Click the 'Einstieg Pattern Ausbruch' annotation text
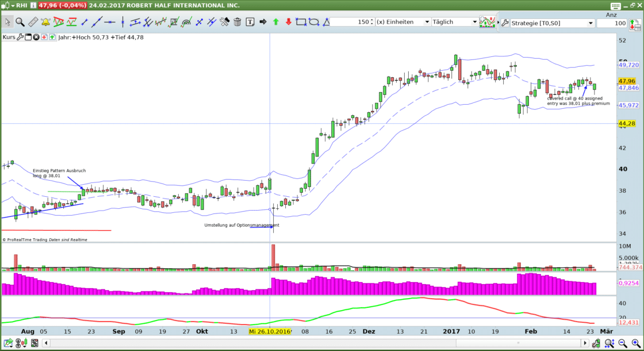 coord(59,170)
